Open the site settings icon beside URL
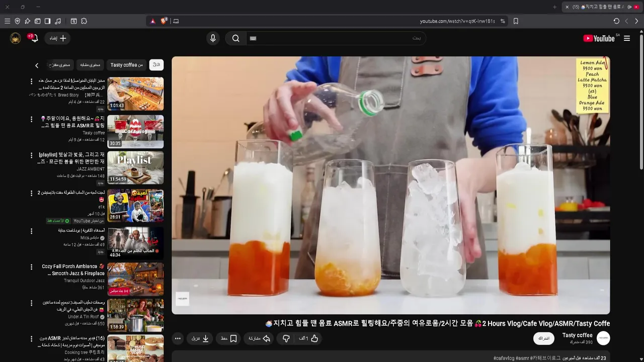 click(x=503, y=21)
